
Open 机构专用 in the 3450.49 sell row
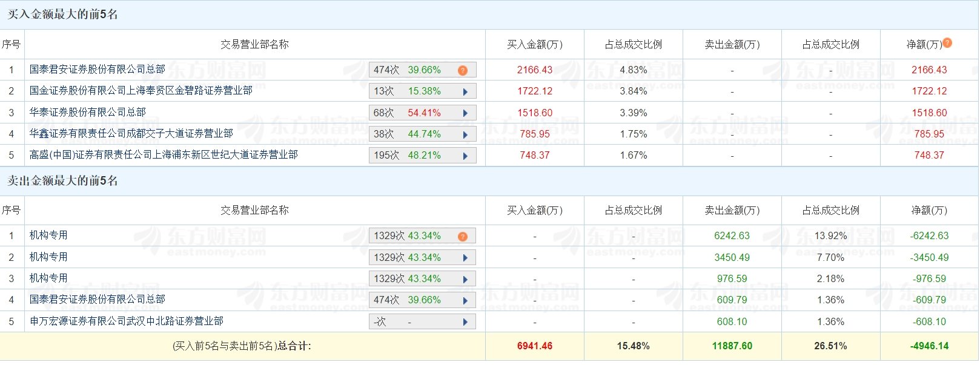pos(48,257)
